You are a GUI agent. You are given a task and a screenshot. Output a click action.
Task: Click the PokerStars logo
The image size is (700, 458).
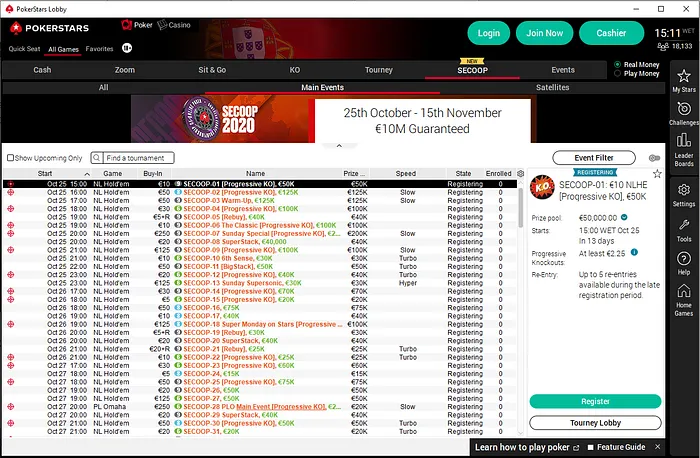(50, 28)
